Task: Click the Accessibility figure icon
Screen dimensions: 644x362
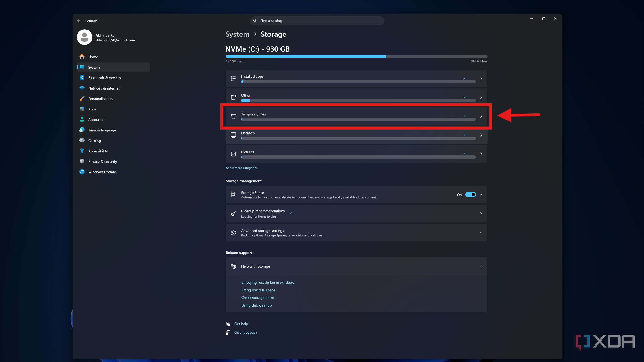Action: pos(82,151)
